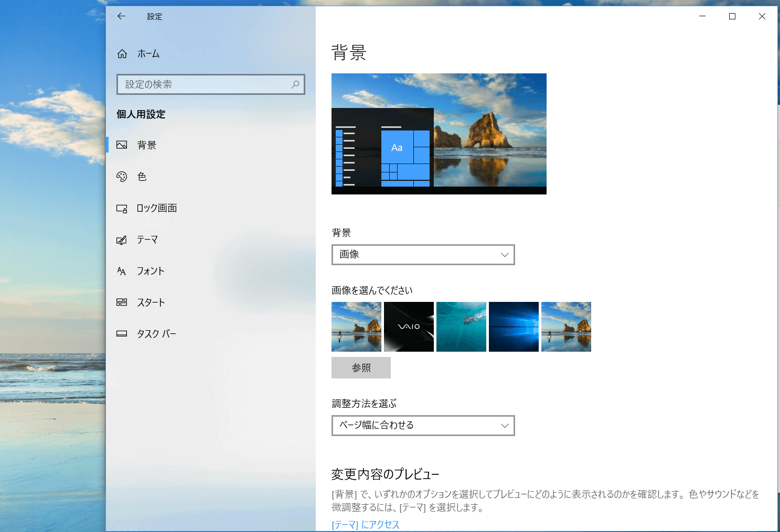
Task: Click the large 背景 page title
Action: tap(349, 53)
